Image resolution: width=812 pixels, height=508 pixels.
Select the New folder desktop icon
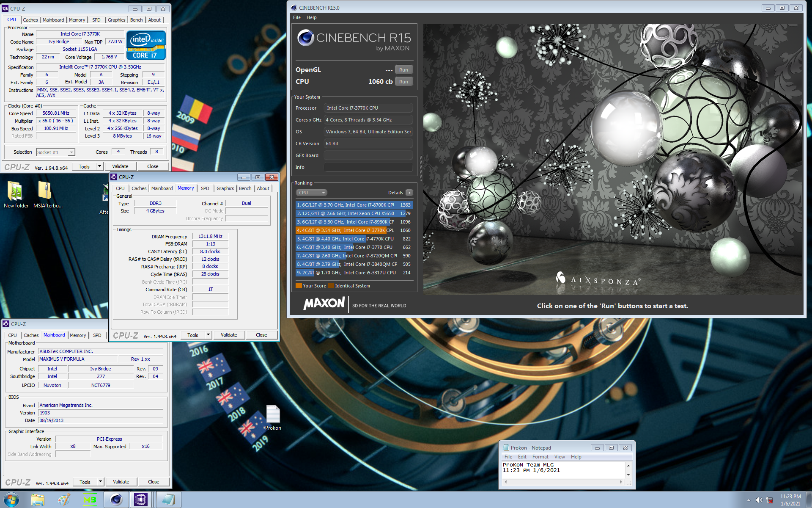[16, 195]
